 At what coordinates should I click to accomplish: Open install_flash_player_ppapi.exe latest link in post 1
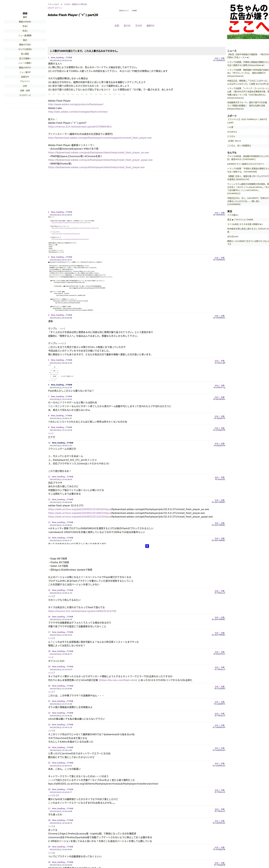(x=100, y=160)
